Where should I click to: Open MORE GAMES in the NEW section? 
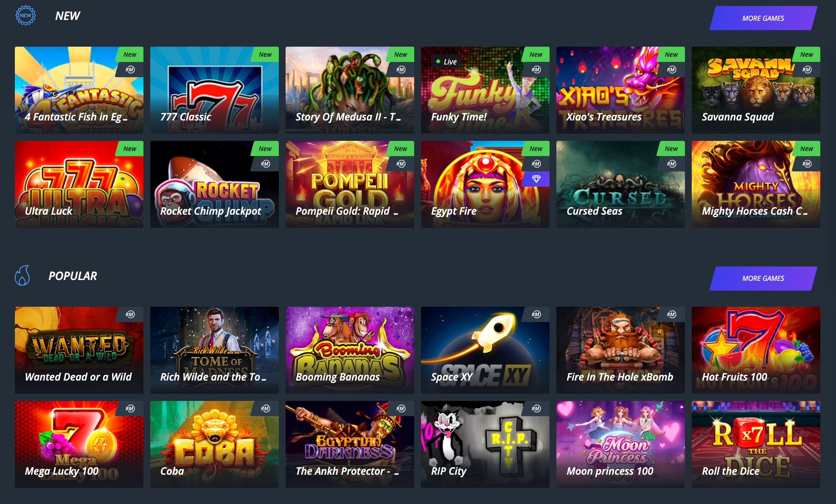[x=763, y=18]
